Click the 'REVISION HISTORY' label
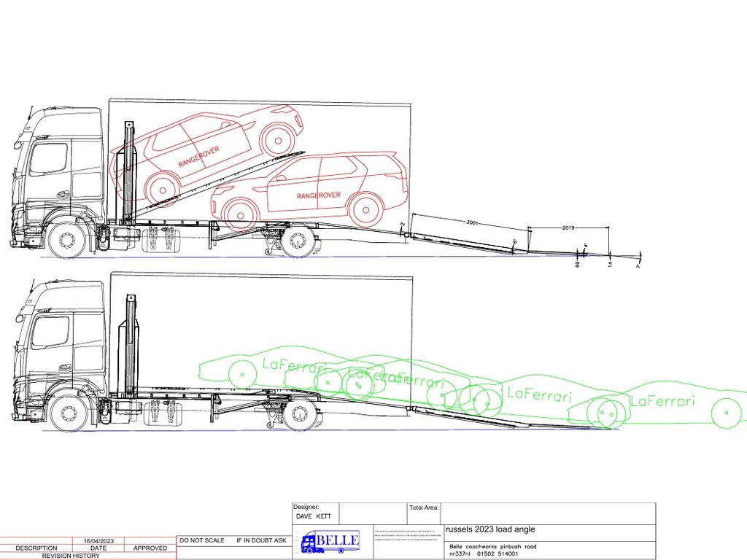The image size is (747, 560). (x=71, y=556)
